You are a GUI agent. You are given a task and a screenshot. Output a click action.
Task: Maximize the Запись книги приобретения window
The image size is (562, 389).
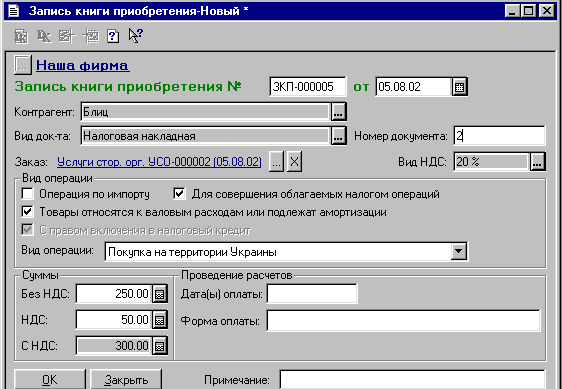(x=529, y=11)
